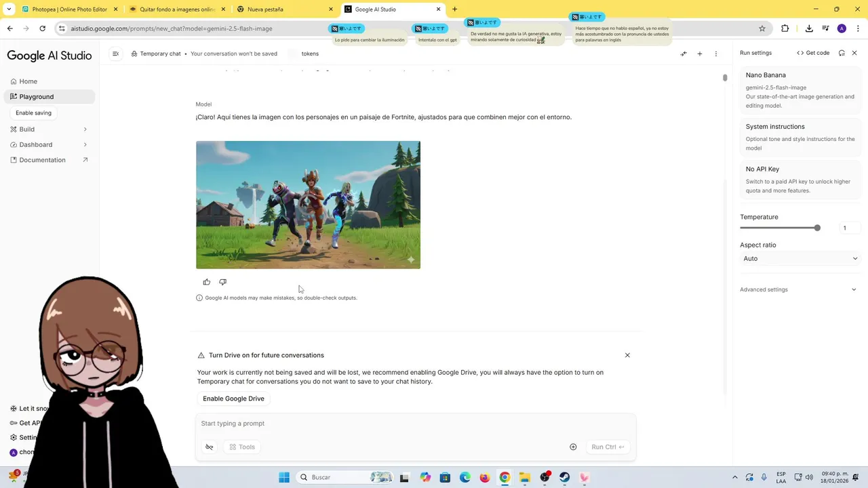Click the thumbs up feedback icon
The width and height of the screenshot is (868, 488).
tap(207, 282)
